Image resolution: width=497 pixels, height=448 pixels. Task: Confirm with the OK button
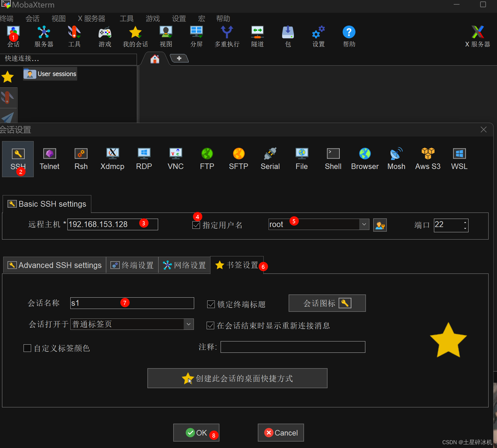(196, 433)
